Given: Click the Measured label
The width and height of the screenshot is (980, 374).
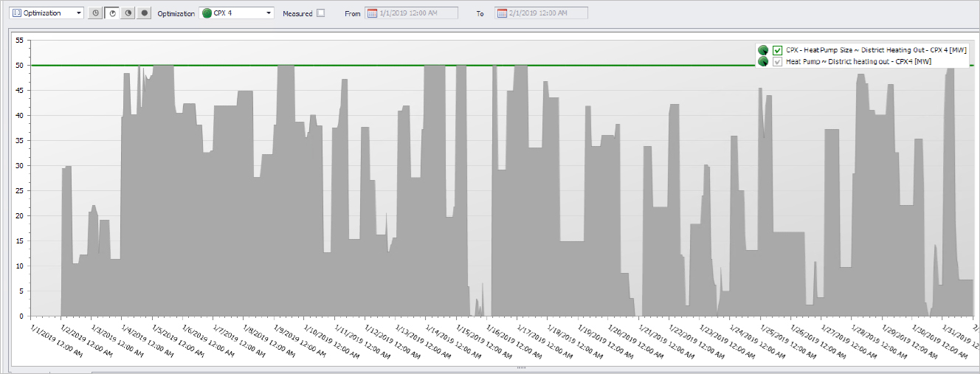Looking at the screenshot, I should tap(297, 13).
